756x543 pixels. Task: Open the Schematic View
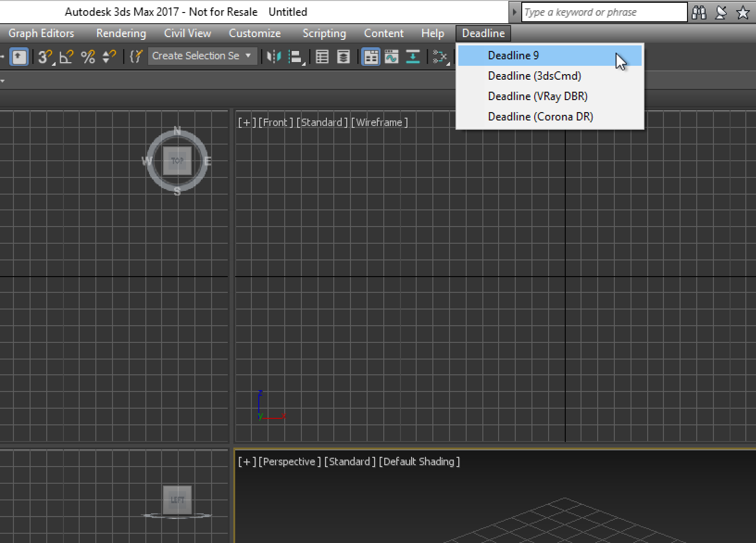click(413, 57)
